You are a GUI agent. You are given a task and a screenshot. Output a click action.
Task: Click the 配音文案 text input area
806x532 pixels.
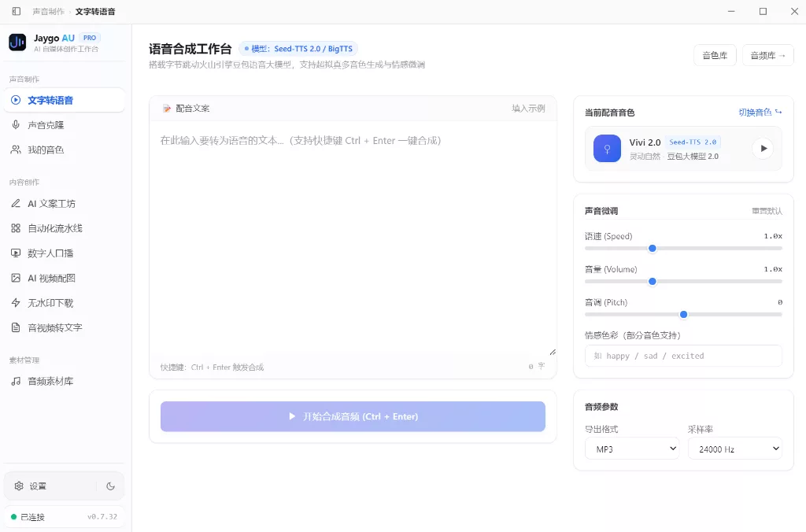click(x=353, y=239)
